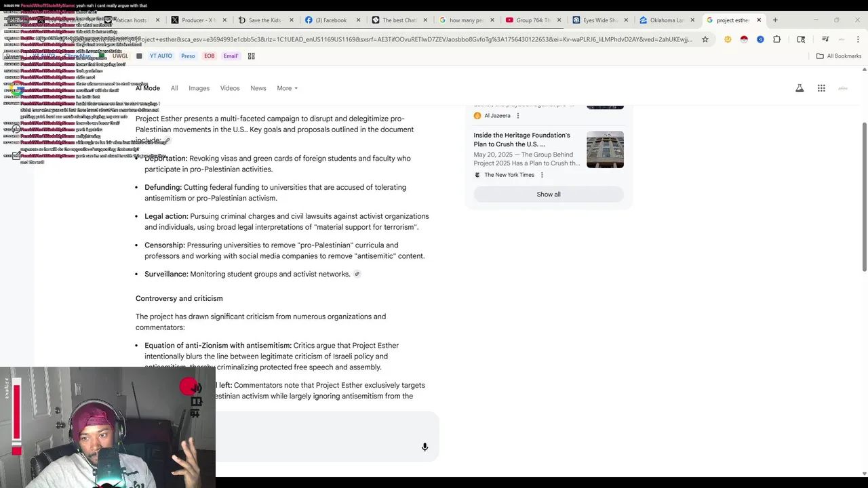Switch to the (3) Facebook tab

click(332, 20)
